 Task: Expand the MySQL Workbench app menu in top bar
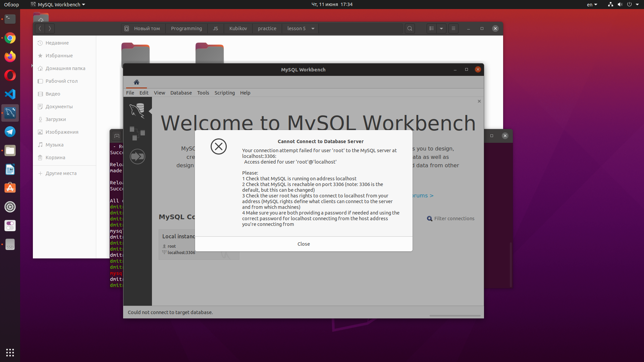(58, 4)
